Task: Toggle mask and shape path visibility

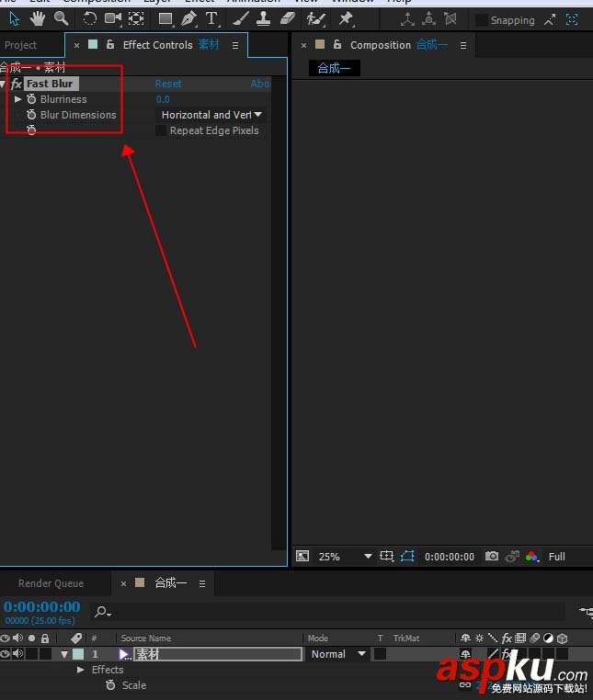Action: 407,557
